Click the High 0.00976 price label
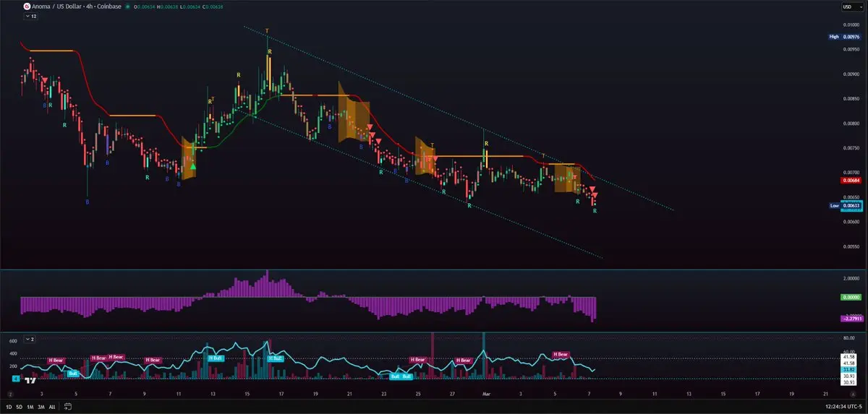This screenshot has width=868, height=414. point(844,36)
